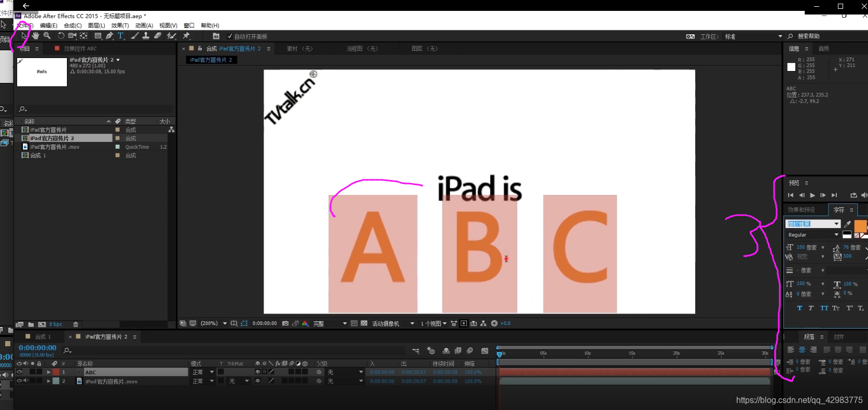868x410 pixels.
Task: Select the Eraser tool
Action: click(x=158, y=36)
